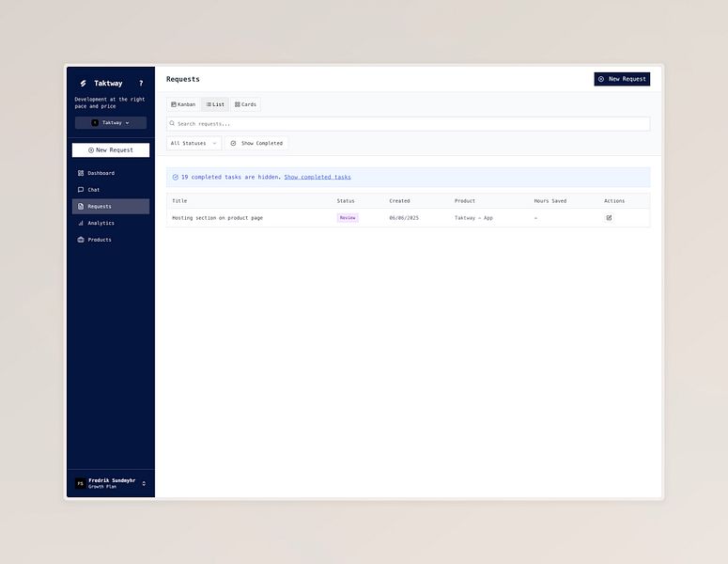Click the Chat bubble icon in sidebar

(81, 190)
